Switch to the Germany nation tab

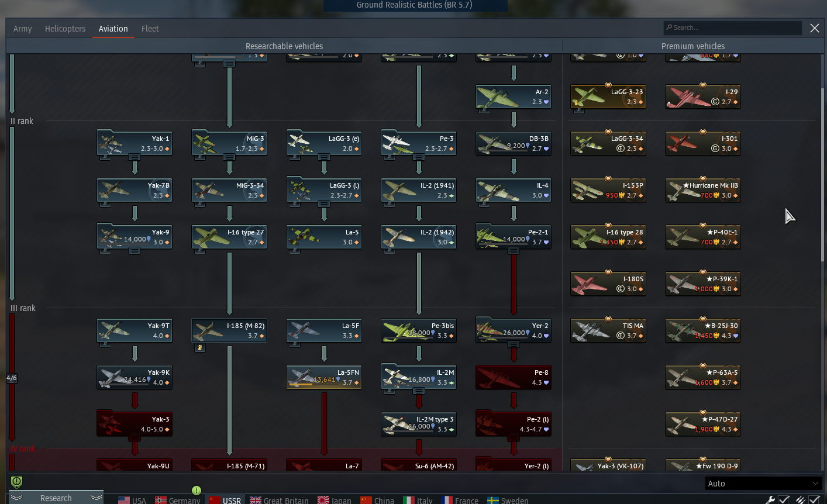[178, 500]
